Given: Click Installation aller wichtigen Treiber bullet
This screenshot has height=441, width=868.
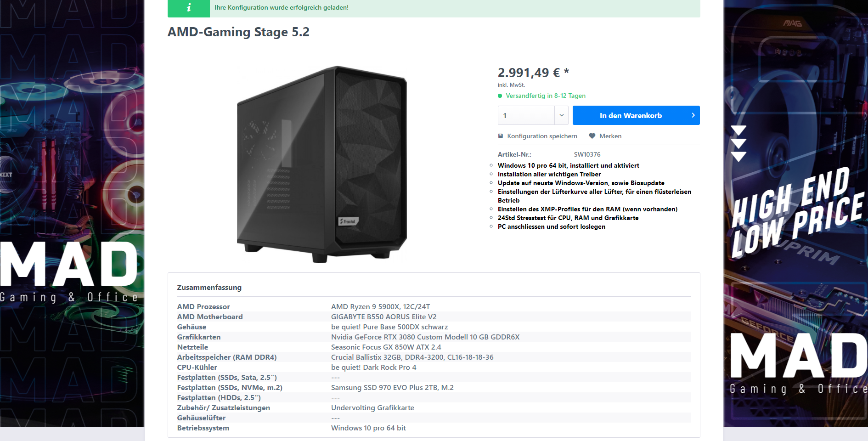Looking at the screenshot, I should pos(549,174).
